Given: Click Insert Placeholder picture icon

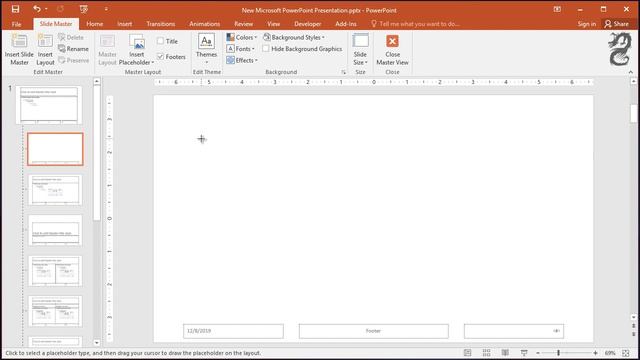Looking at the screenshot, I should point(137,42).
